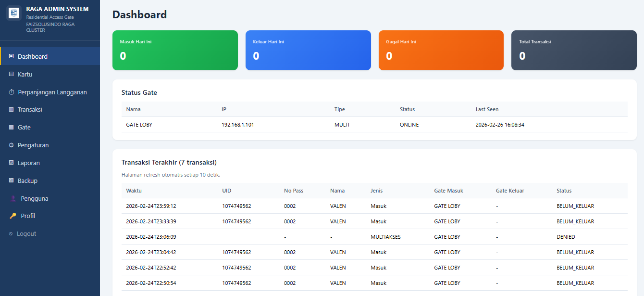The image size is (644, 296).
Task: Go to the Kartu page
Action: tap(25, 75)
